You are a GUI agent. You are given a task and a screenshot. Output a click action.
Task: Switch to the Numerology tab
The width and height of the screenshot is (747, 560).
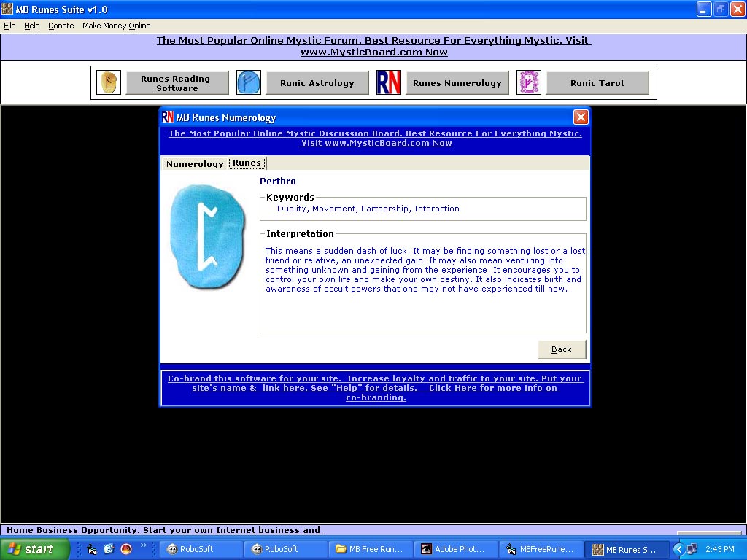point(195,164)
